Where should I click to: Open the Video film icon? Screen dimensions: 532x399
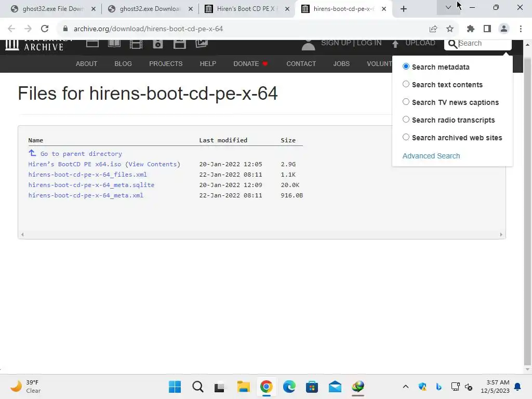(x=136, y=44)
